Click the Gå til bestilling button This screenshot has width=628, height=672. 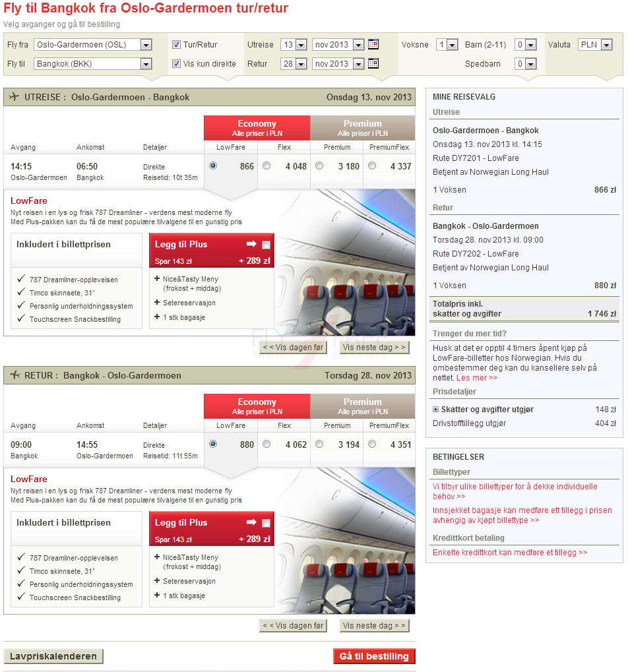point(374,656)
